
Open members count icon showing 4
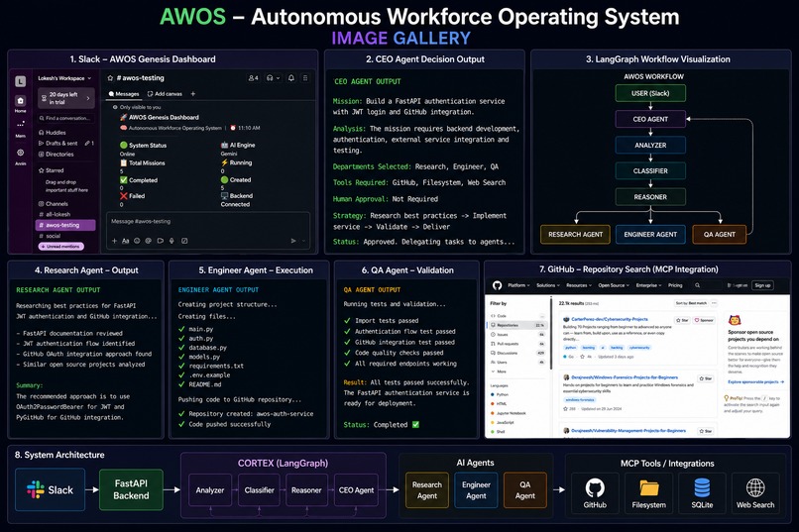253,78
